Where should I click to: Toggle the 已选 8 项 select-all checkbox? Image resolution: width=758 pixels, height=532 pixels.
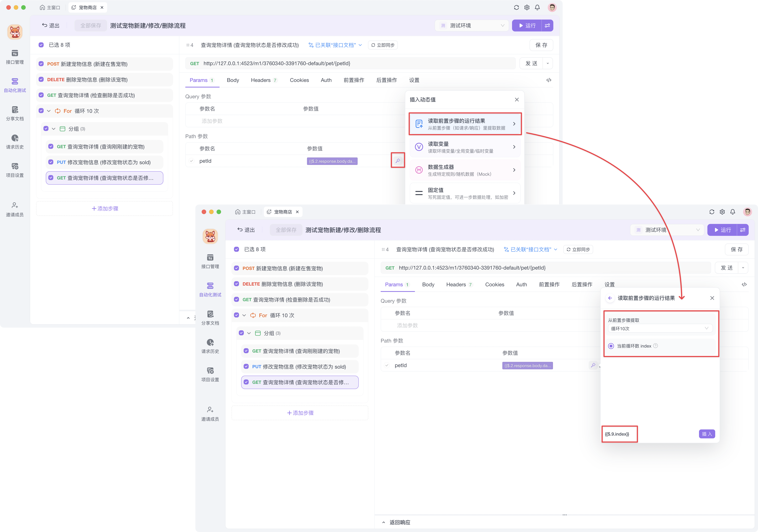tap(41, 45)
